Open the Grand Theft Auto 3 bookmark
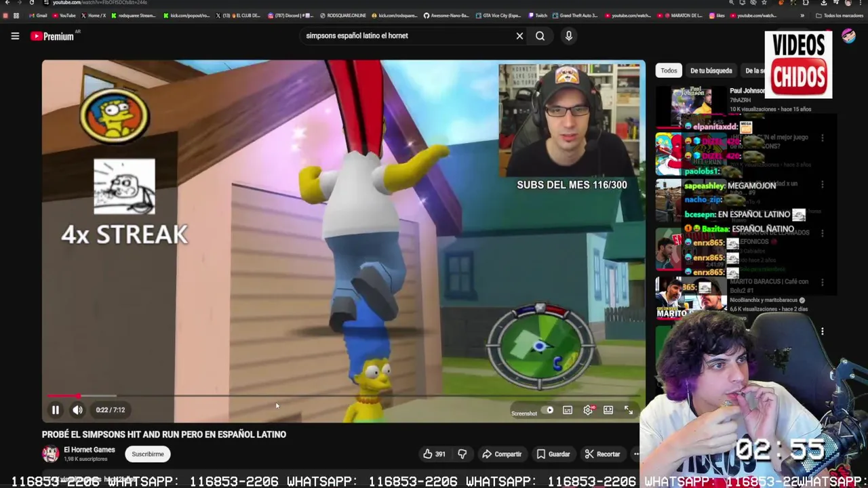 (x=576, y=16)
